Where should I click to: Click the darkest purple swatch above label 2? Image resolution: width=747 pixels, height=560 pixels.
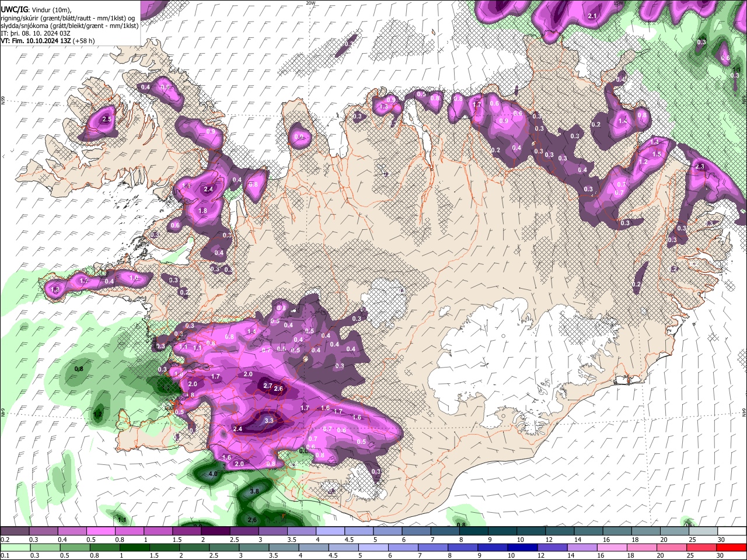pyautogui.click(x=215, y=531)
